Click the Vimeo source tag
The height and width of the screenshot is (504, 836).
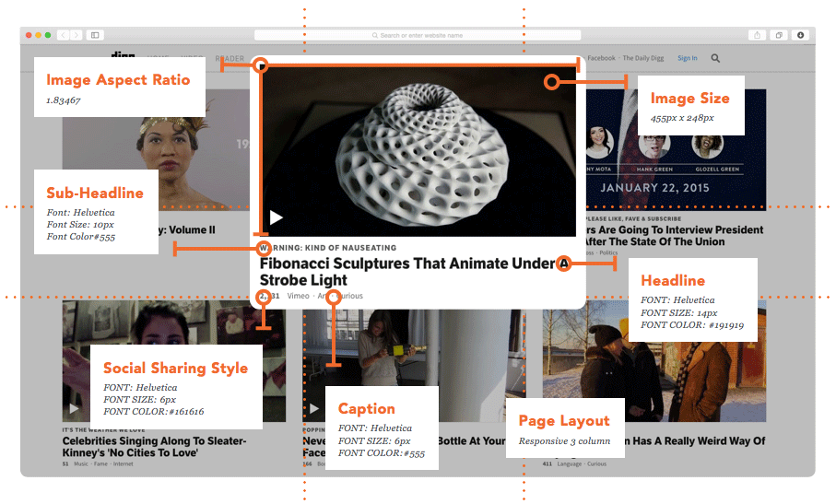point(298,296)
